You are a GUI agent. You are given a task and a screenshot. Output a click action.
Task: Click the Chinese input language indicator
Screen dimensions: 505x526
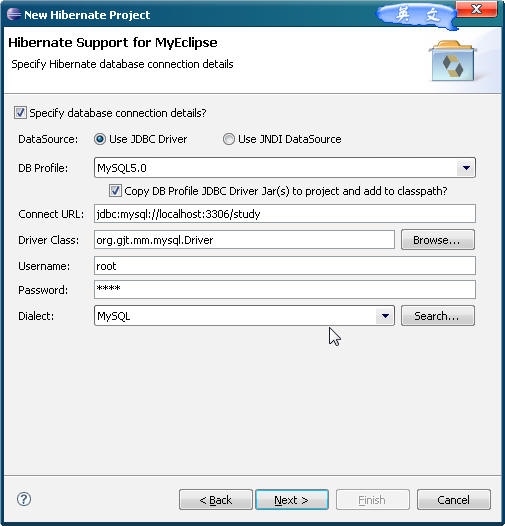[x=416, y=16]
